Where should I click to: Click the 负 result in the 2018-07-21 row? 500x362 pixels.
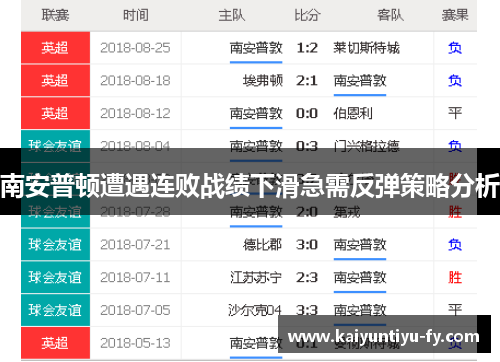pyautogui.click(x=455, y=245)
